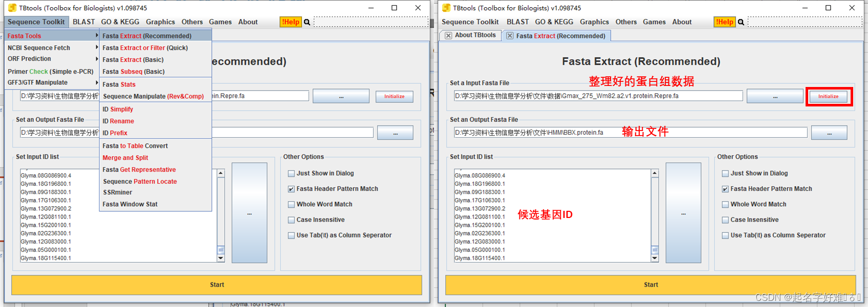Open Sequence Toolkit menu in left window

point(36,22)
